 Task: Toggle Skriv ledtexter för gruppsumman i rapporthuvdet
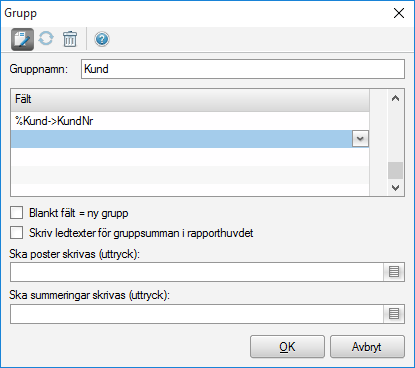pyautogui.click(x=17, y=233)
